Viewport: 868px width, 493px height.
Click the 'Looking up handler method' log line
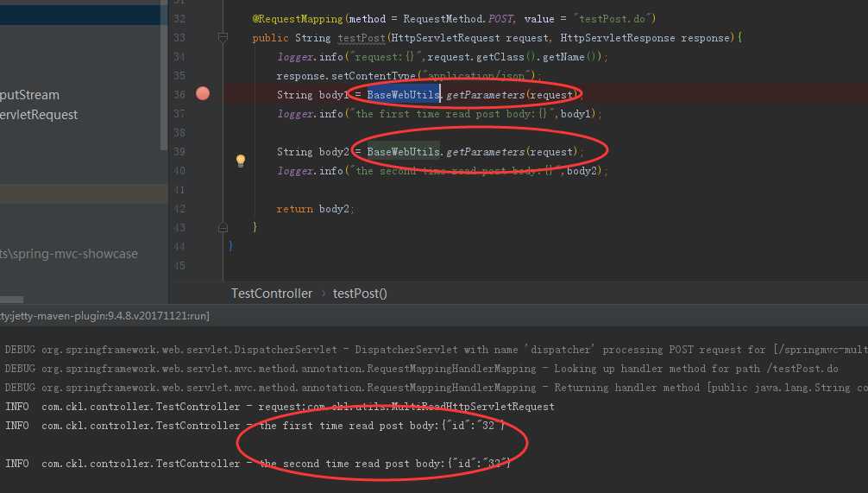(x=421, y=369)
